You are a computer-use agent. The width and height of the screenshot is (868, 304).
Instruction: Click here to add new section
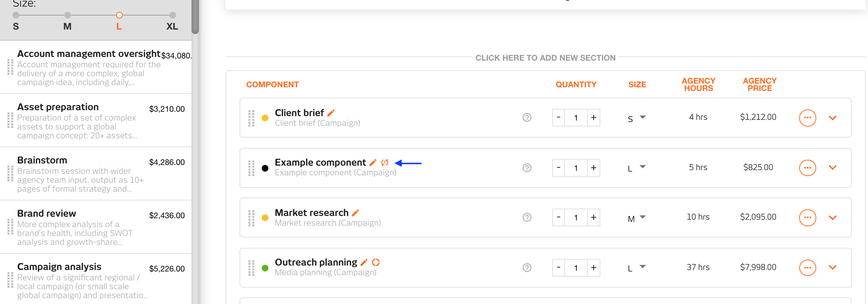click(545, 58)
